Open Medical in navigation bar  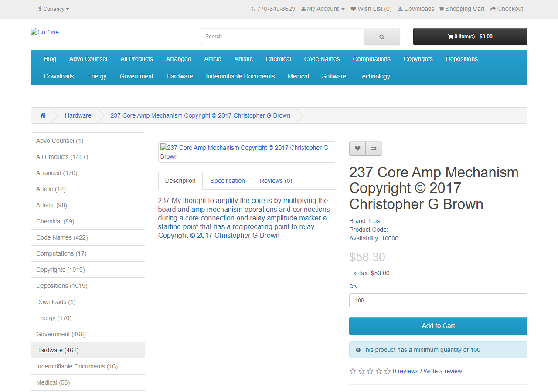point(299,76)
